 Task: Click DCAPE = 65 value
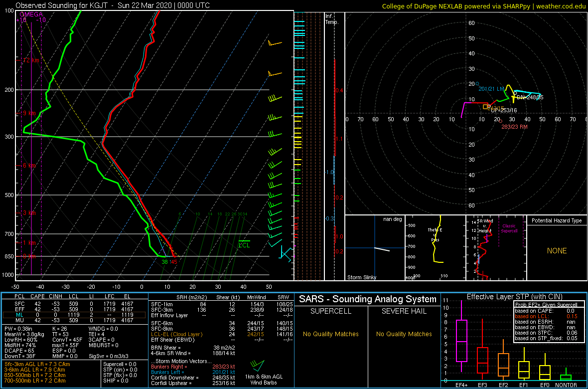pos(19,350)
